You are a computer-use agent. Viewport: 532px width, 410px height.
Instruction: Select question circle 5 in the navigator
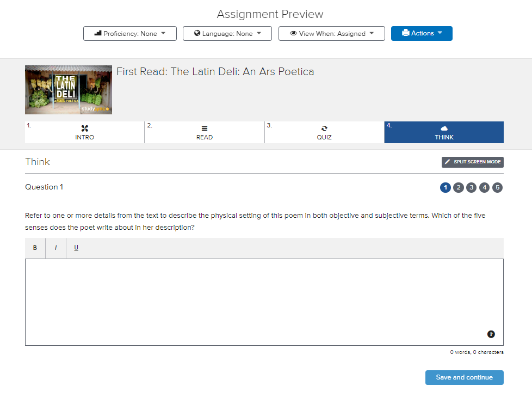tap(497, 187)
